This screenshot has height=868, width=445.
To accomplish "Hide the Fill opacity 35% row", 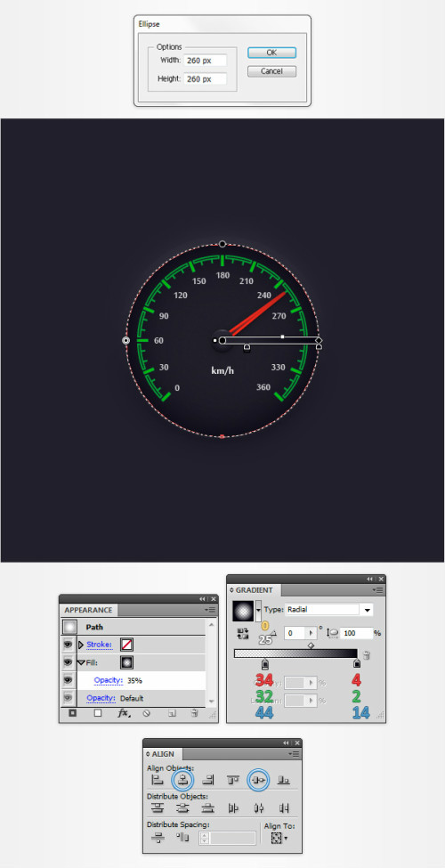I will (69, 680).
